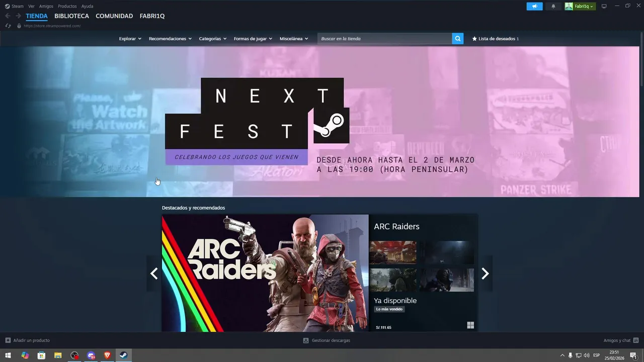Viewport: 644px width, 362px height.
Task: Open Lista de deseados link
Action: pyautogui.click(x=496, y=39)
